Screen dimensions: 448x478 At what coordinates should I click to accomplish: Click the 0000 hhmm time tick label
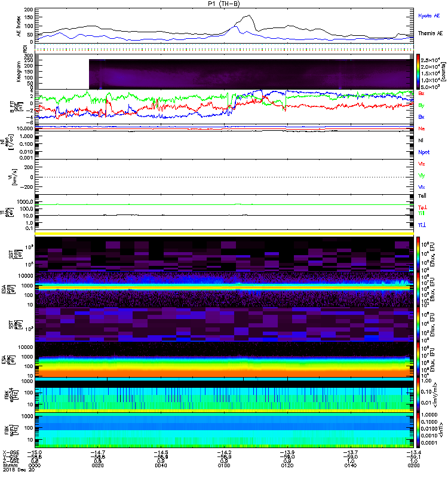(35, 465)
